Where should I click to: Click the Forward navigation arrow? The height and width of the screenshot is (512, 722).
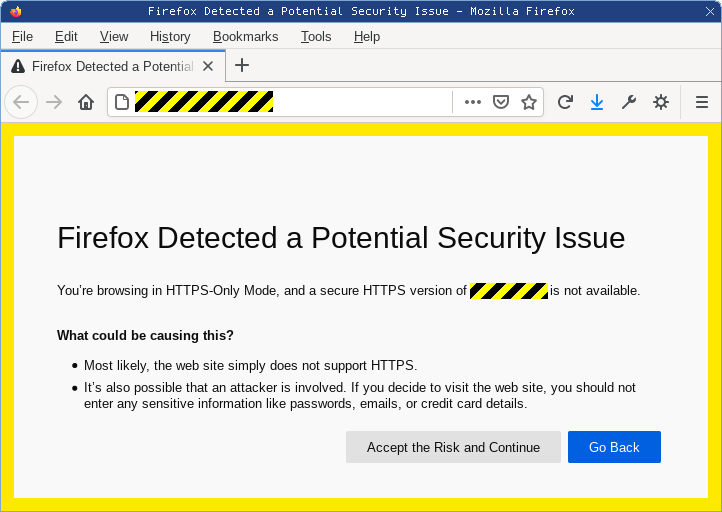pos(54,102)
